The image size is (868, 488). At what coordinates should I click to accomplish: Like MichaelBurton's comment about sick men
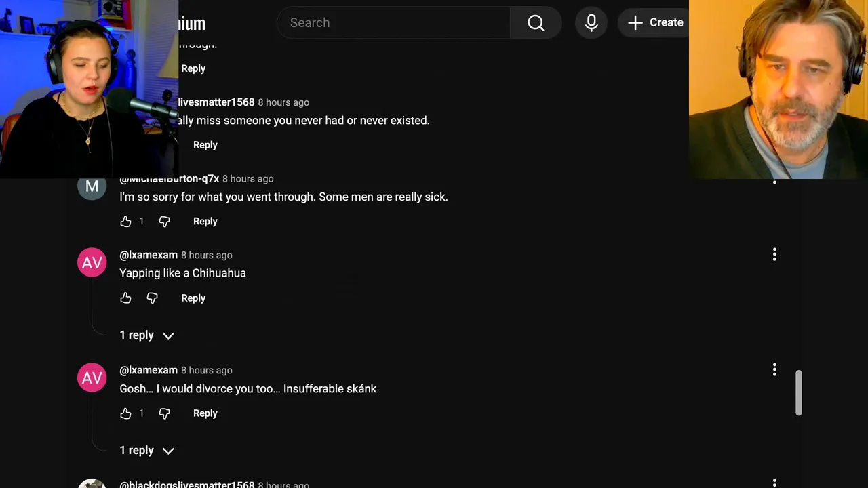pos(125,222)
